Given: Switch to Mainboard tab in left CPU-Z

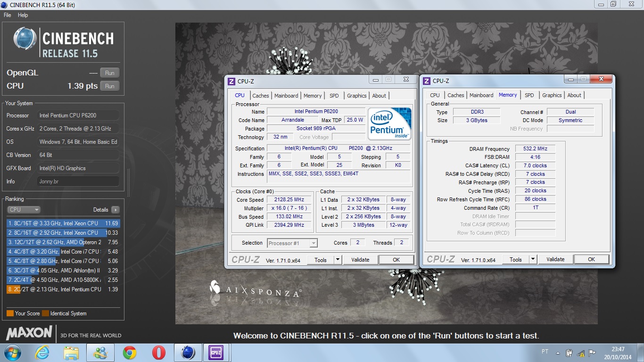Looking at the screenshot, I should tap(286, 96).
